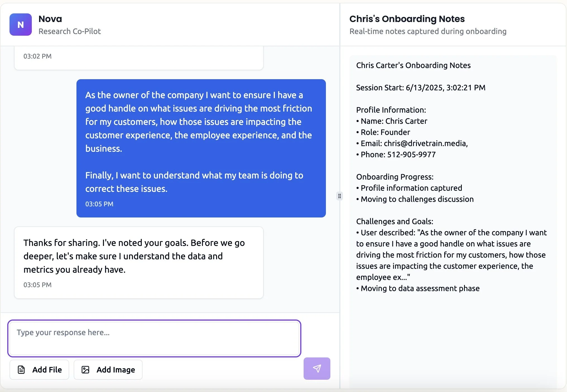Click the 03:05 PM timestamp in blue bubble
The width and height of the screenshot is (567, 392).
click(99, 204)
